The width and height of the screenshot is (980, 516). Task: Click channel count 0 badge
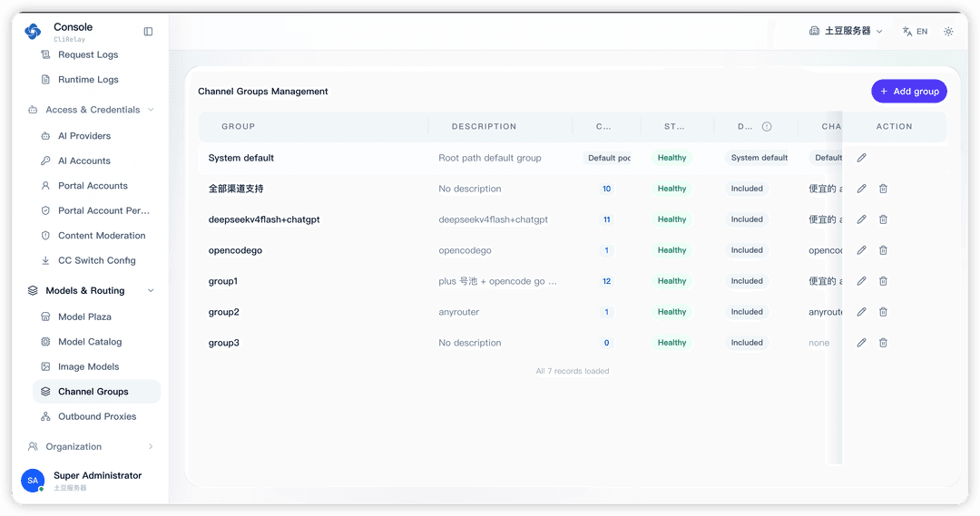606,342
